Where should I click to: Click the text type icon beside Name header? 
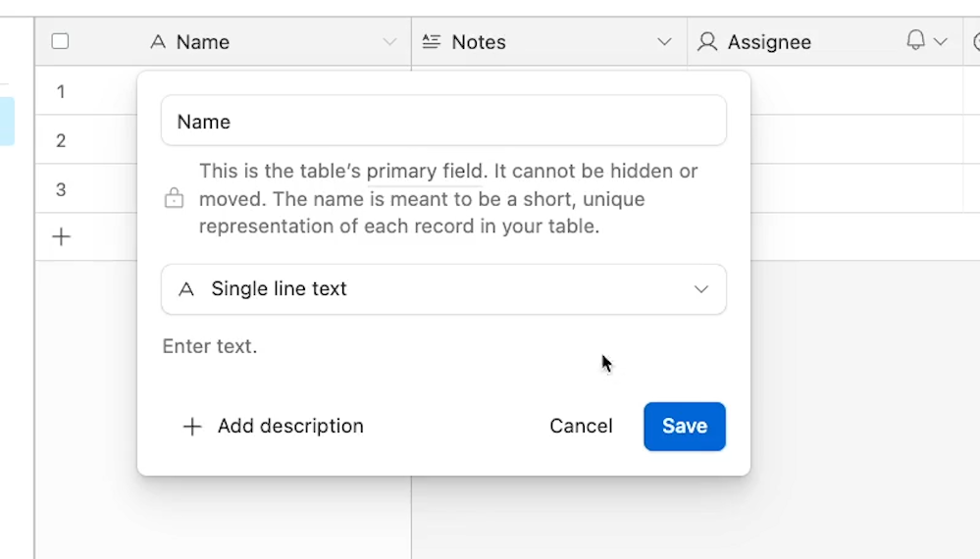coord(158,42)
